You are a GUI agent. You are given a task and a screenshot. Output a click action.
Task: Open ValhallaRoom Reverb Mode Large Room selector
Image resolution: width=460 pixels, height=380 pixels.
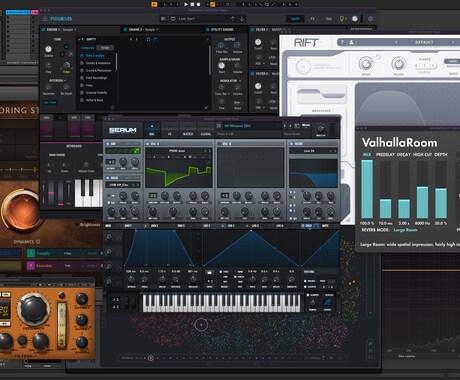(405, 230)
